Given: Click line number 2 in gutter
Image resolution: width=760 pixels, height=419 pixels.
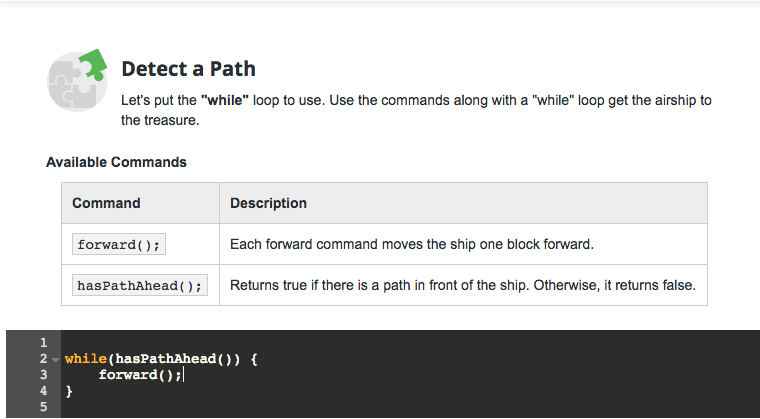Looking at the screenshot, I should pos(43,358).
